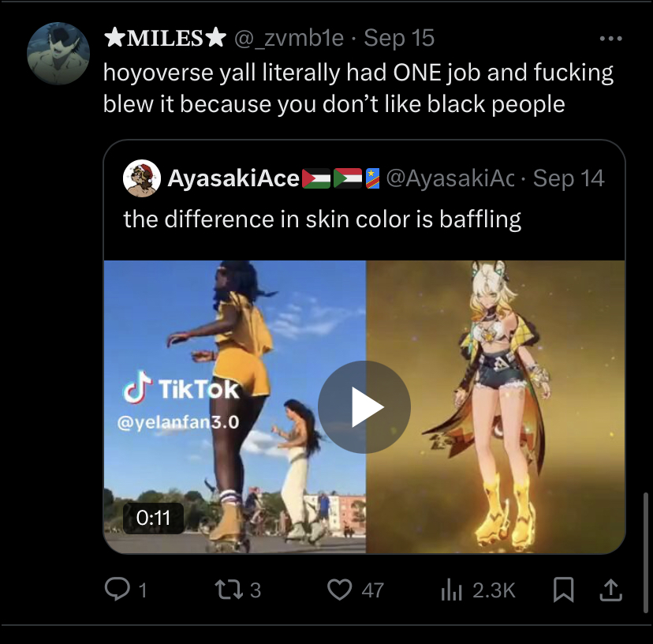653x644 pixels.
Task: Play the embedded video
Action: [364, 407]
